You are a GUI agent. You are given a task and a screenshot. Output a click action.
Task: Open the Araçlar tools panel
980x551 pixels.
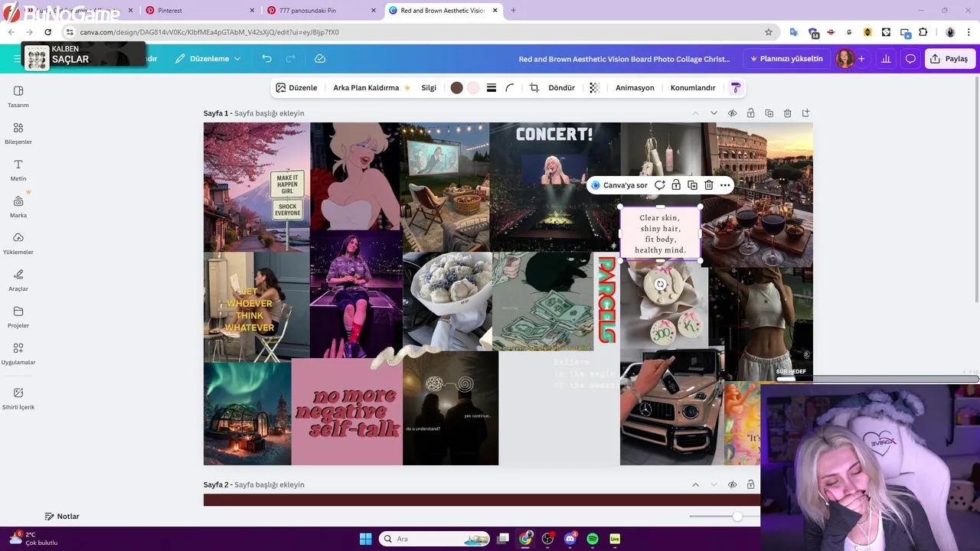tap(18, 280)
